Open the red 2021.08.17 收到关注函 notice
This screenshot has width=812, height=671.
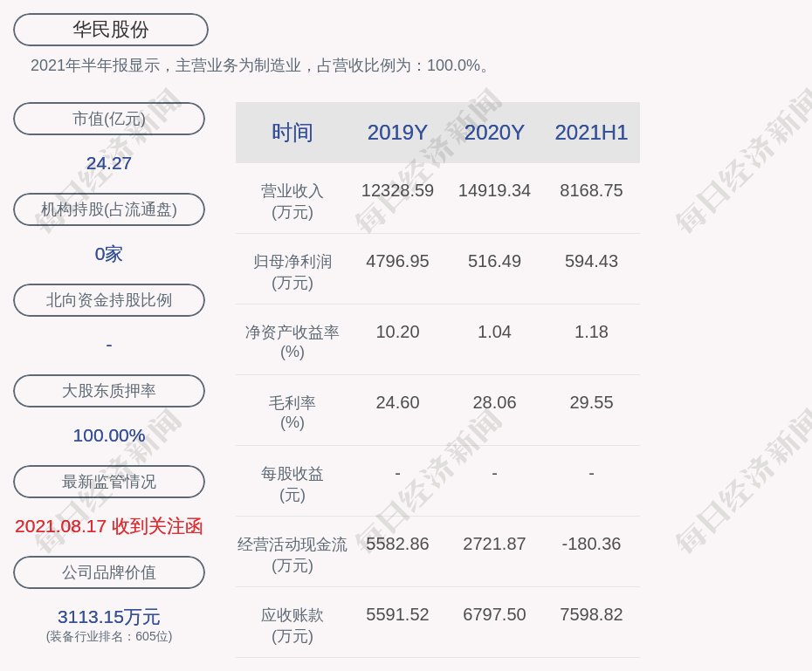point(109,526)
